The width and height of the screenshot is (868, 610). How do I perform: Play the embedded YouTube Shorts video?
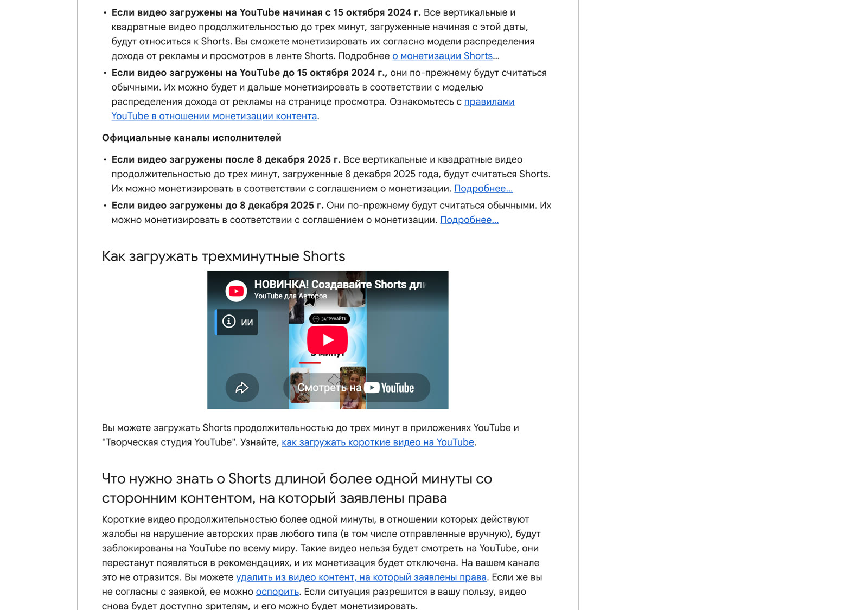point(328,339)
